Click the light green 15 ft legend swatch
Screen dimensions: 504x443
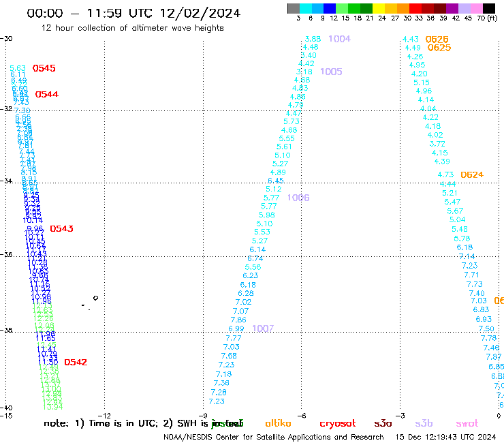click(x=342, y=8)
